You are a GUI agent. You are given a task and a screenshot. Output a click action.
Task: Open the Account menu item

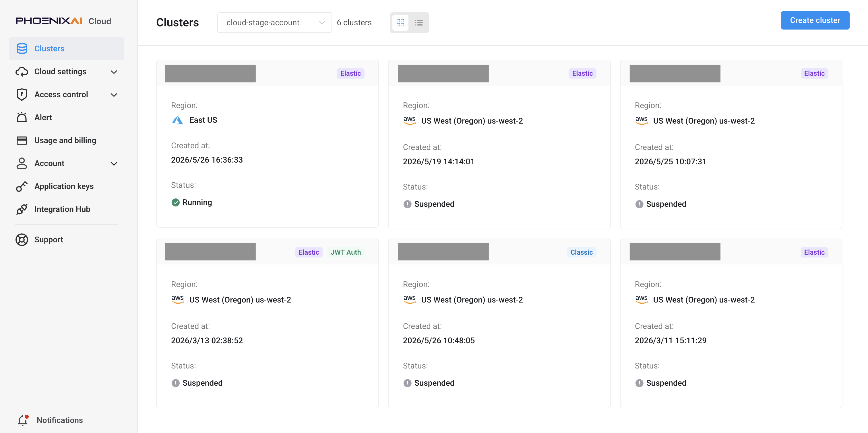point(66,163)
